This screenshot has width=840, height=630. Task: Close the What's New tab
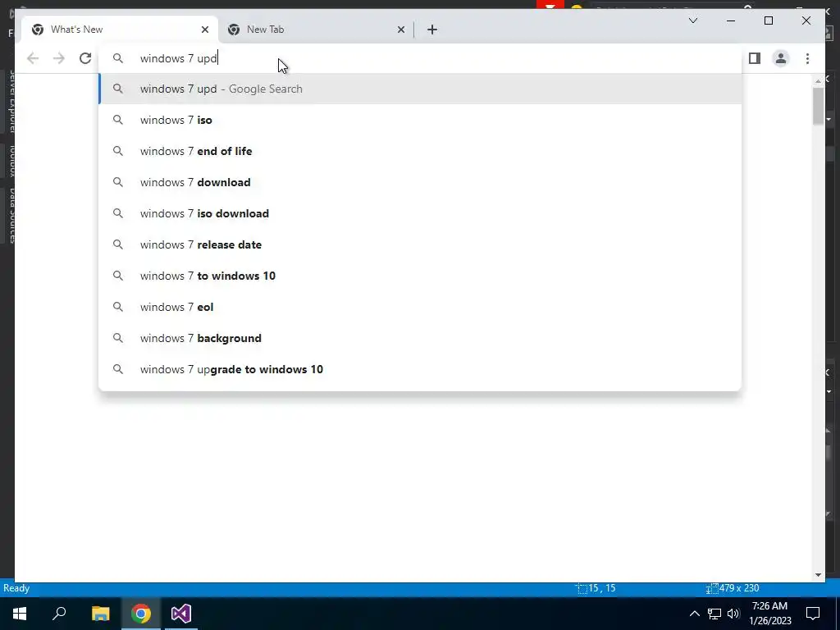(204, 30)
